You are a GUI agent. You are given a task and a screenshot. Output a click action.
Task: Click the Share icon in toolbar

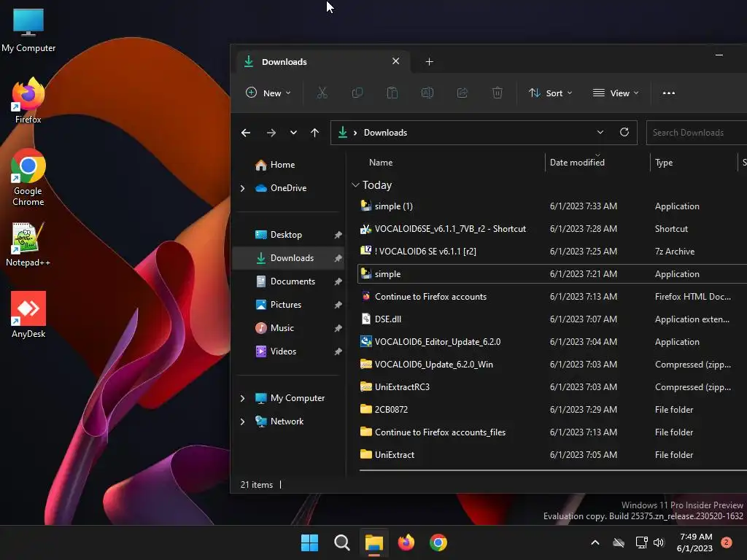[462, 93]
